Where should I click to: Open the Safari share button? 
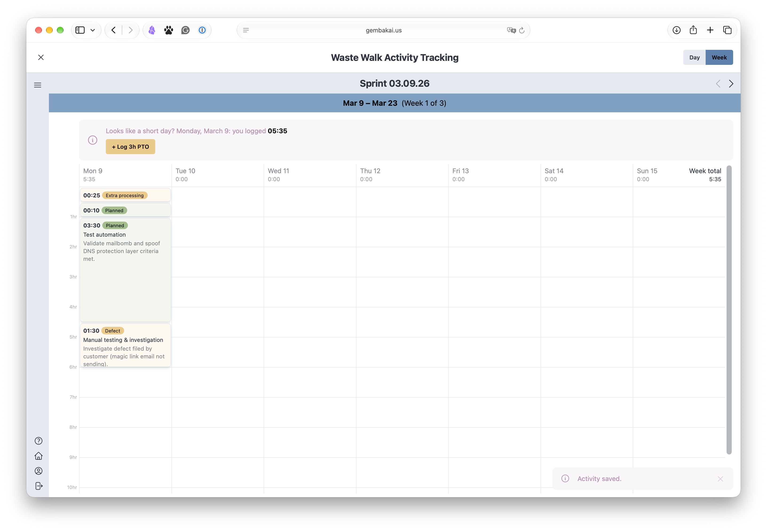693,30
